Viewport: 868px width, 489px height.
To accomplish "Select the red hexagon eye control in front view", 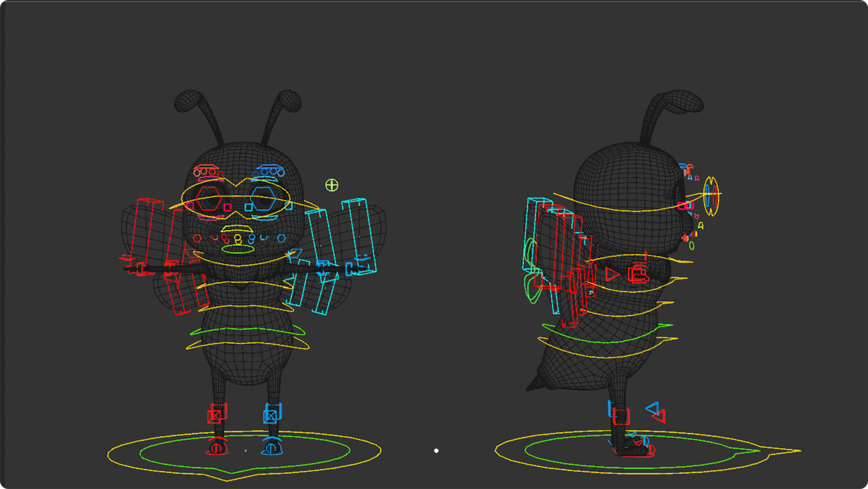I will (x=208, y=199).
